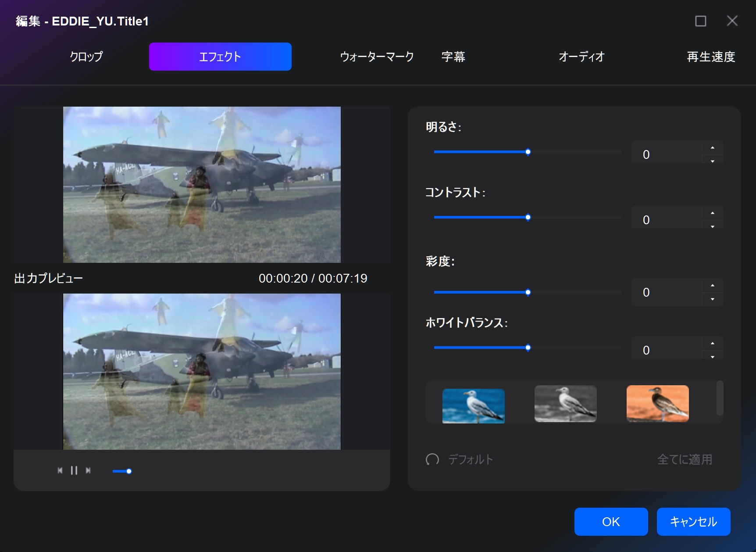Click the previous frame playback icon

60,470
